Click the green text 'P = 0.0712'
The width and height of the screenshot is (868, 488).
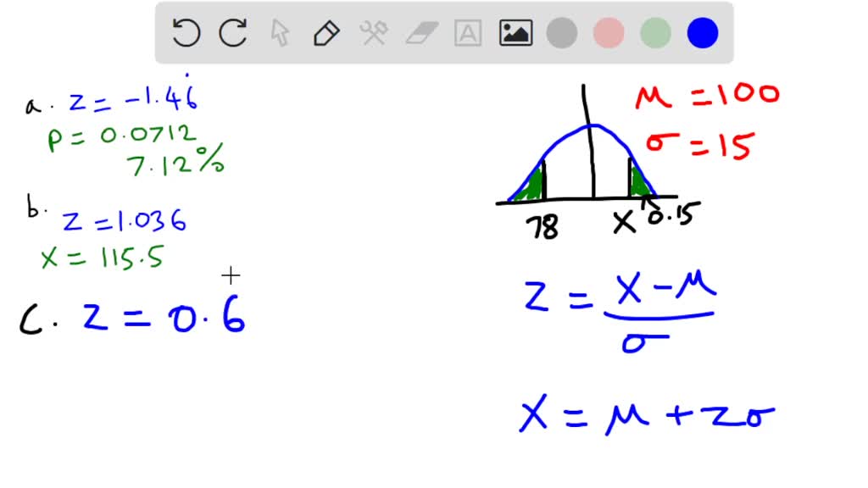(122, 136)
